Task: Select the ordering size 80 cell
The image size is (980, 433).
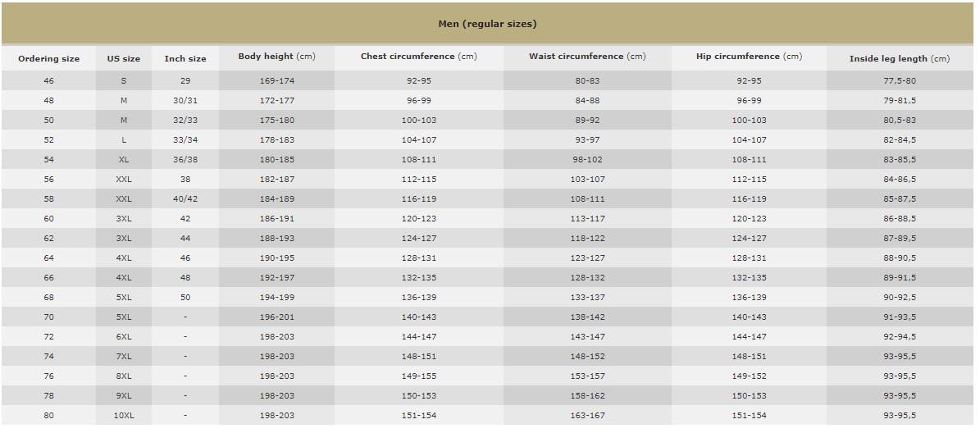Action: point(49,416)
